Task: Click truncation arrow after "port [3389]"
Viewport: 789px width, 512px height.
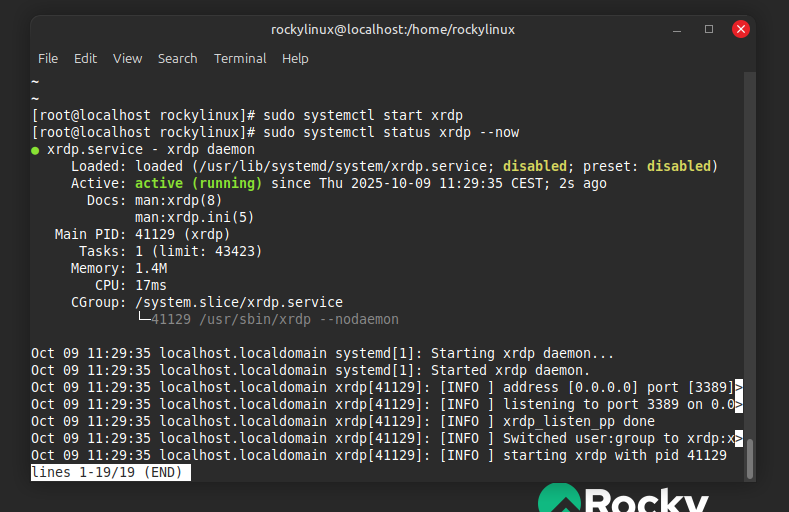Action: click(739, 388)
